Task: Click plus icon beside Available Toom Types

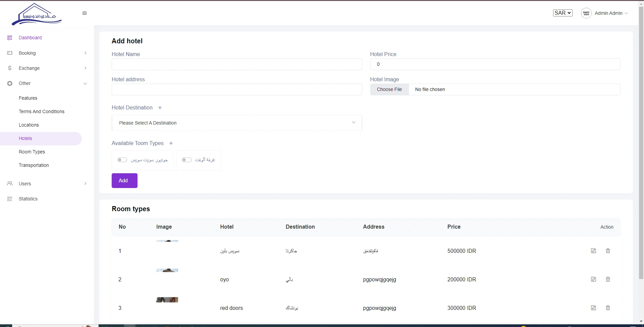Action: click(171, 143)
